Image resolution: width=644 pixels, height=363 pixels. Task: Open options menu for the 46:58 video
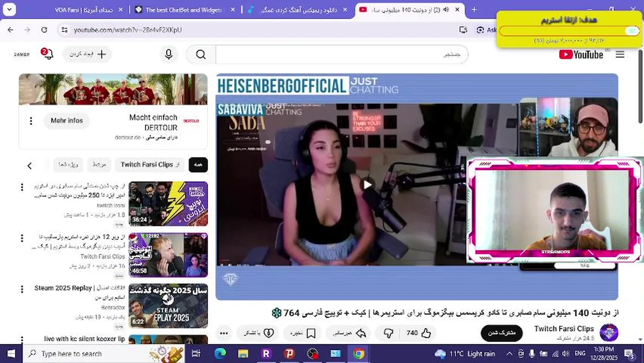coord(22,238)
